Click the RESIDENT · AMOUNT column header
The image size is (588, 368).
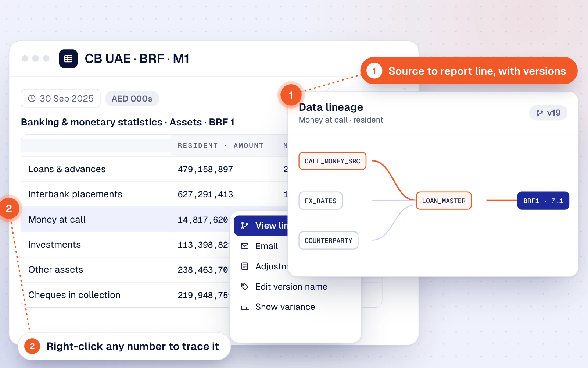coord(220,146)
